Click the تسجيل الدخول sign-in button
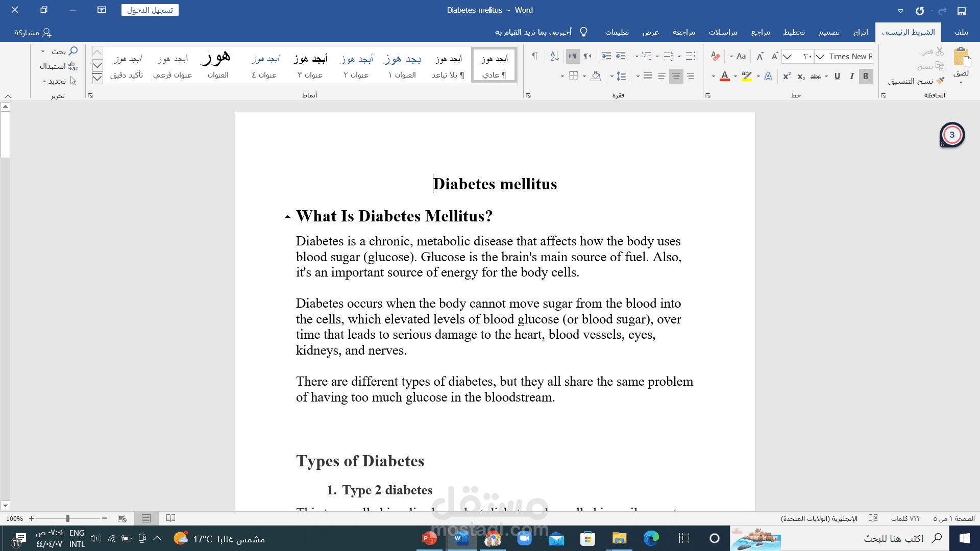Screen dimensions: 980x551 pos(150,10)
